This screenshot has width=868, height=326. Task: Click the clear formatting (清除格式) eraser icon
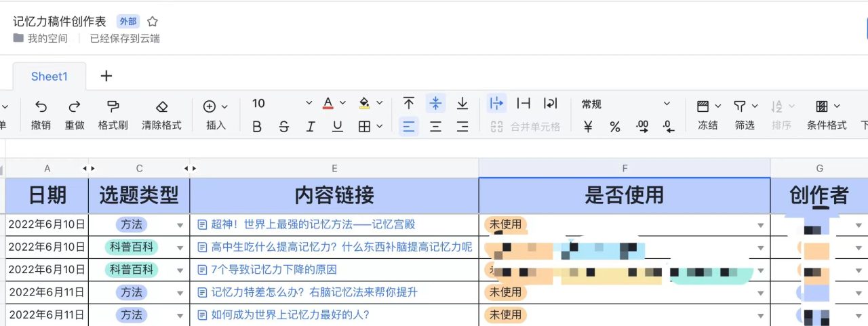click(161, 106)
